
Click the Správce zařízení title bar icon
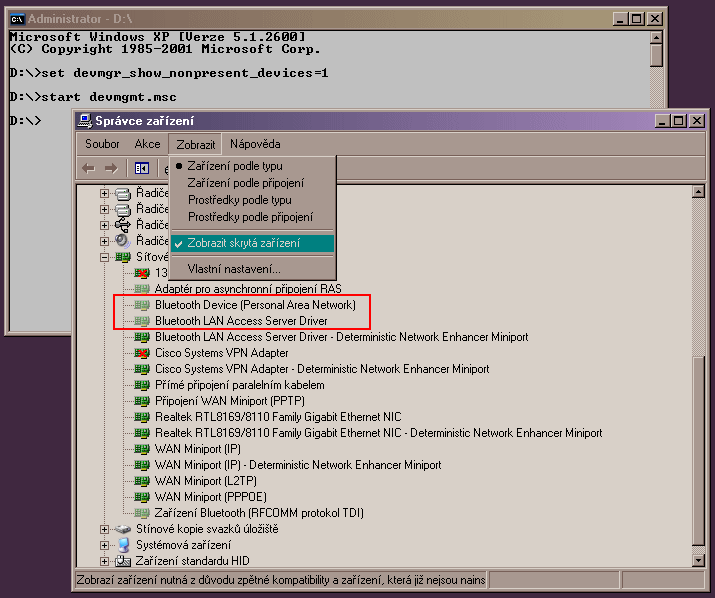(85, 121)
